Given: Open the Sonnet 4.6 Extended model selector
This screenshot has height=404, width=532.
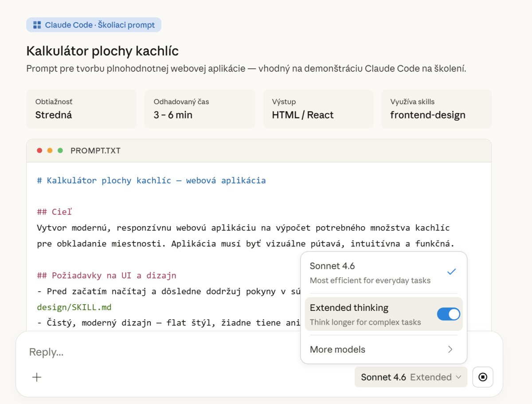Looking at the screenshot, I should tap(411, 377).
